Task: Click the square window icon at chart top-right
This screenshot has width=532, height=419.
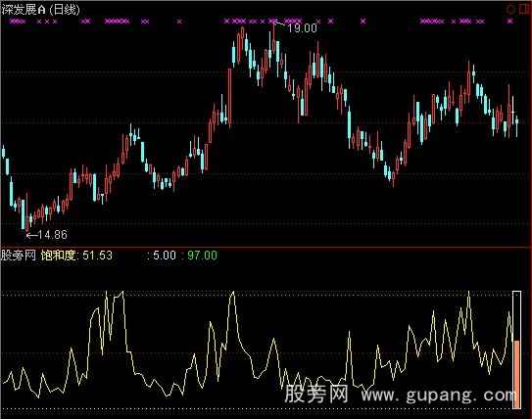Action: [x=523, y=10]
